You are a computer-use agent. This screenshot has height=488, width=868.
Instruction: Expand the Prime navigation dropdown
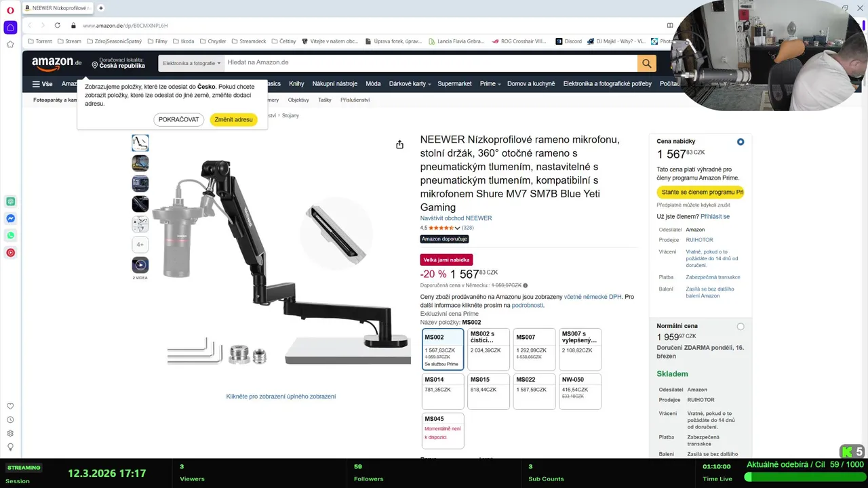coord(490,83)
